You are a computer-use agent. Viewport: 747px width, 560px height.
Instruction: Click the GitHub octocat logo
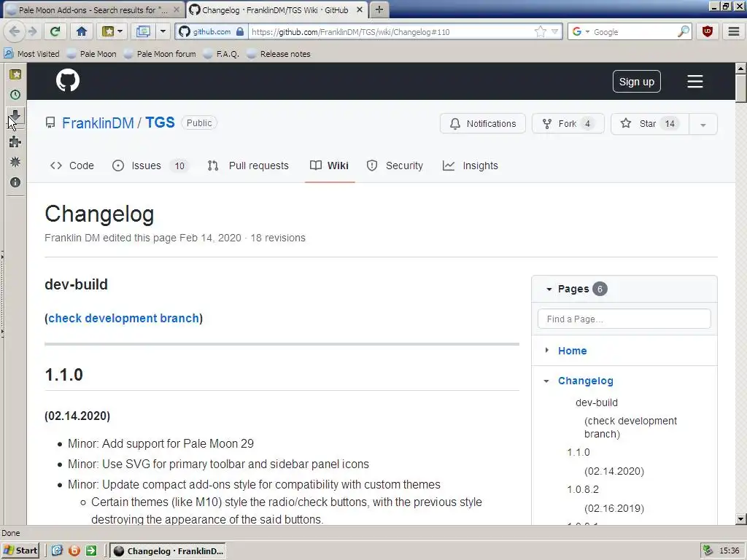click(x=68, y=80)
